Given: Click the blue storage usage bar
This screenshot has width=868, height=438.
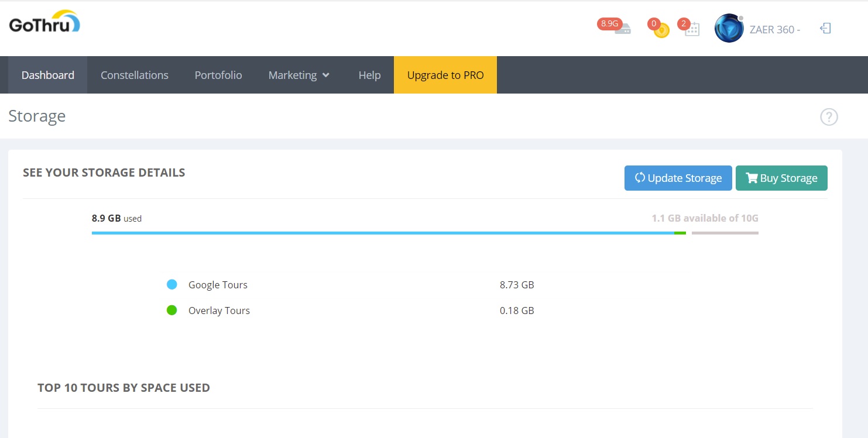Looking at the screenshot, I should [x=380, y=233].
